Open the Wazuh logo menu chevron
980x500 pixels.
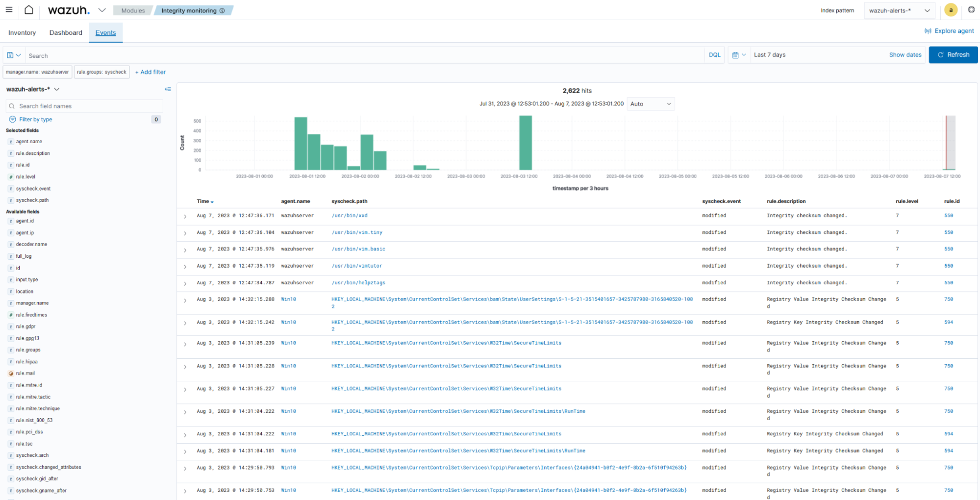(x=101, y=10)
